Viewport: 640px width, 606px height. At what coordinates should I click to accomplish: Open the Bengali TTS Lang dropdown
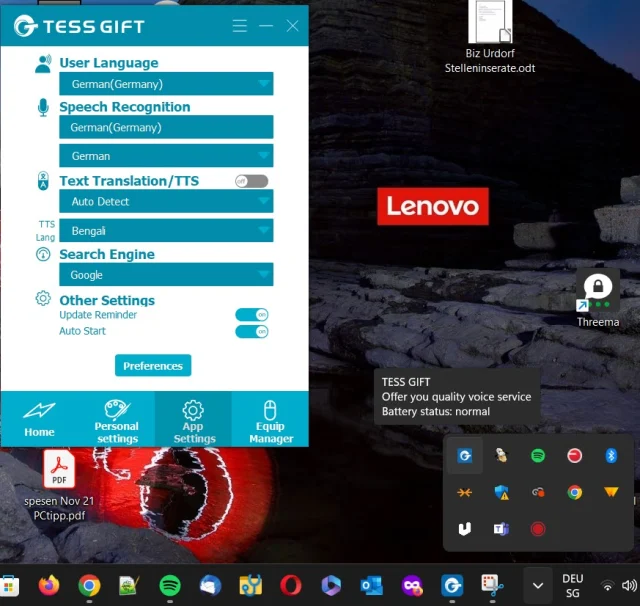166,231
